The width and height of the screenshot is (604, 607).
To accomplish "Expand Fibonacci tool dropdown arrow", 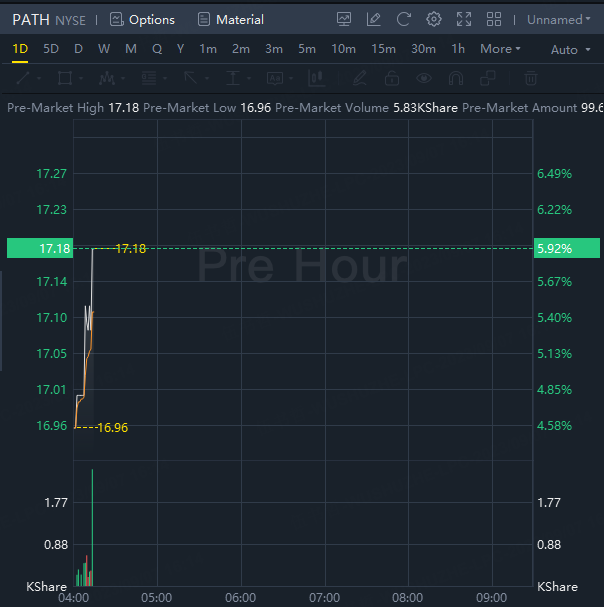I will pyautogui.click(x=165, y=78).
